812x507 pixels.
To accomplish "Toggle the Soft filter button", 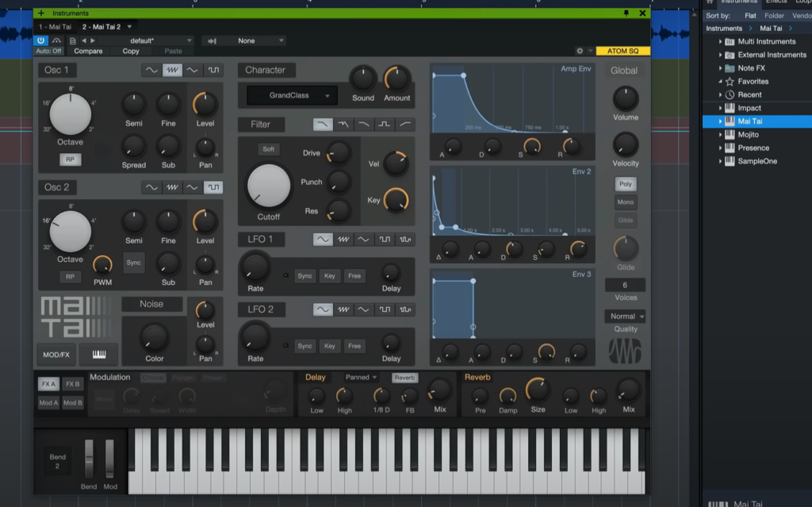I will (x=268, y=149).
